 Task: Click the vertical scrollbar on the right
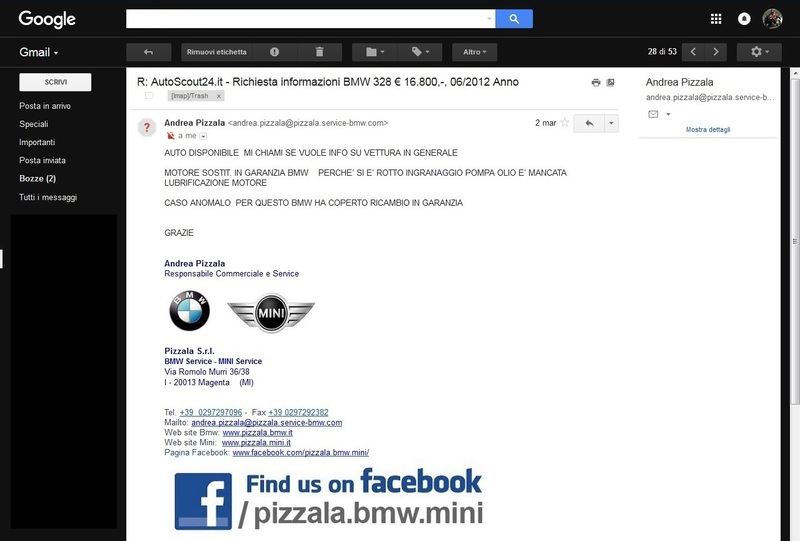click(794, 240)
